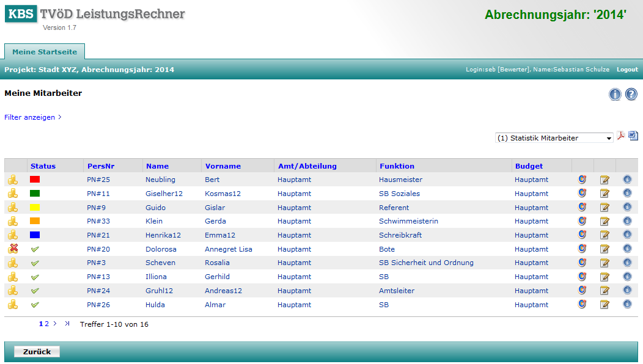Click the Zurück button

coord(37,352)
